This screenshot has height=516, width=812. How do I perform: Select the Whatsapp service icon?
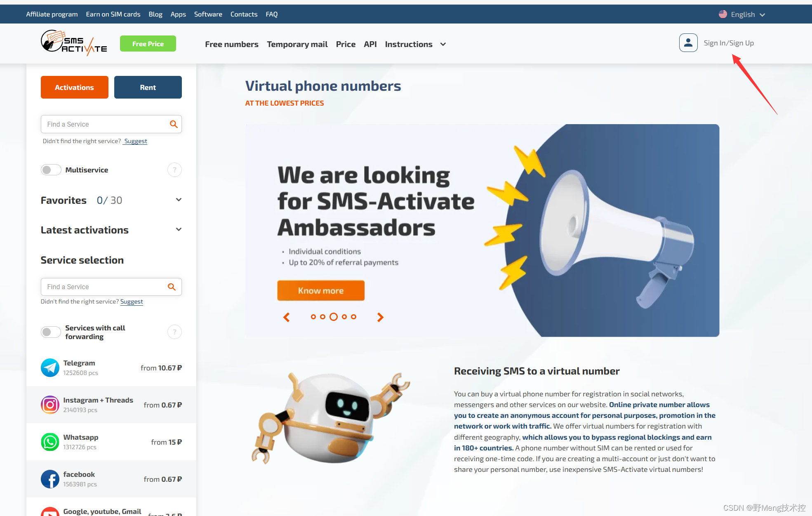coord(50,442)
